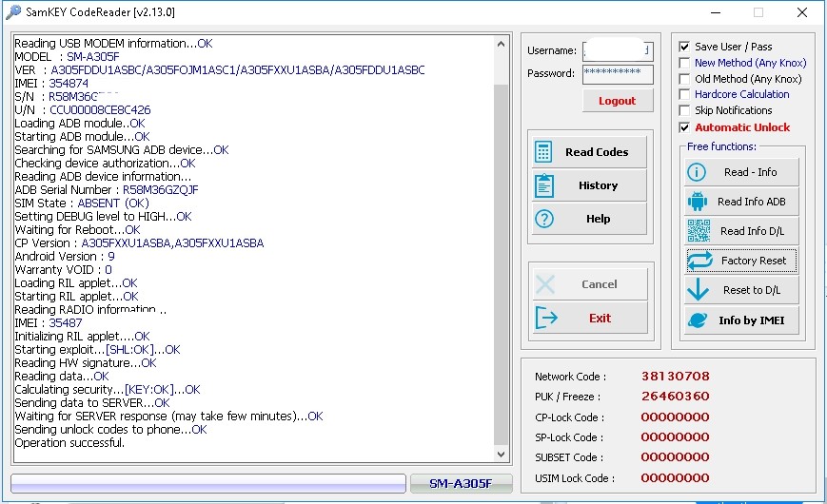Click the Network Code value 38130708
The image size is (827, 504).
click(675, 376)
